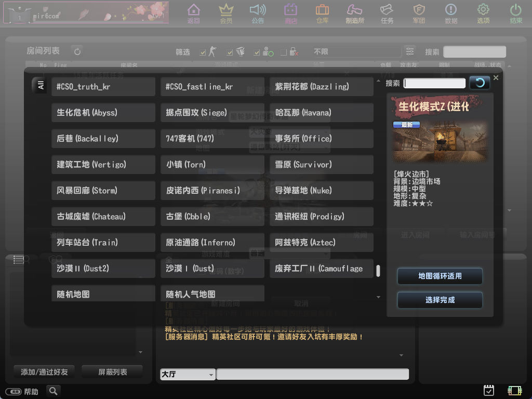This screenshot has width=532, height=399.
Task: Open the 军团 clan shield icon
Action: [419, 14]
